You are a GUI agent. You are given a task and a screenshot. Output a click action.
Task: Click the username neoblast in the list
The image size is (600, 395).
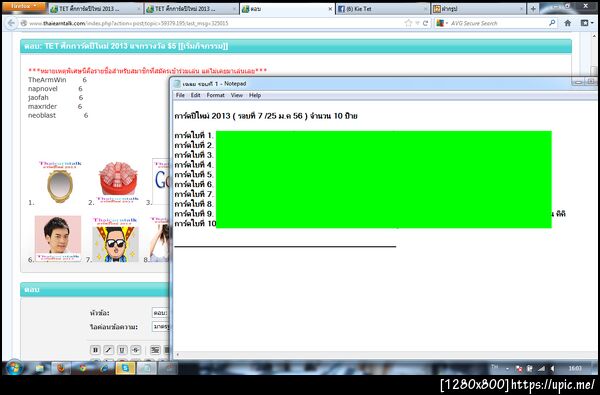pos(42,115)
